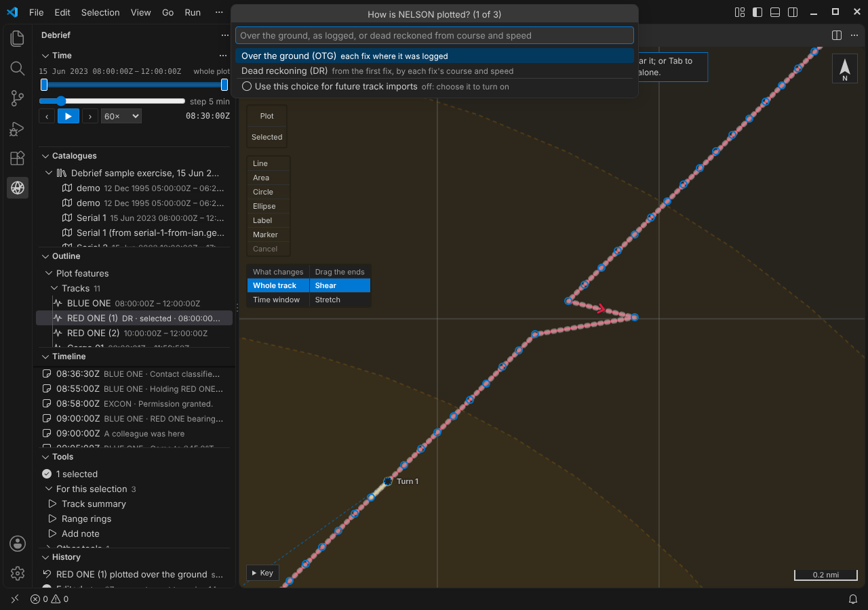This screenshot has height=610, width=868.
Task: Select Shear drag mode
Action: pos(340,286)
